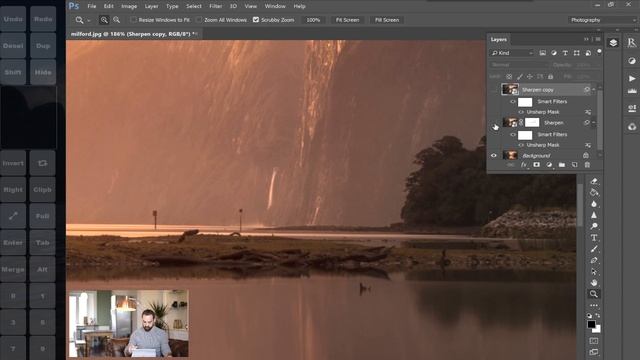Enable Zoom All Windows checkbox
Screen dimensions: 640x360
coord(199,20)
